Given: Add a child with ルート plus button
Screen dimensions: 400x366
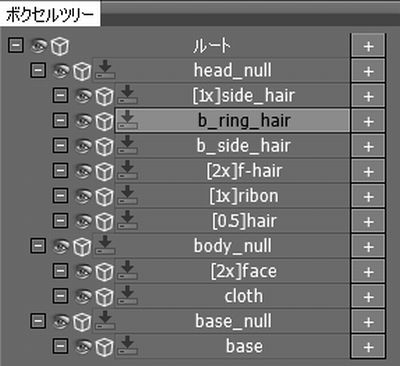Looking at the screenshot, I should (368, 46).
